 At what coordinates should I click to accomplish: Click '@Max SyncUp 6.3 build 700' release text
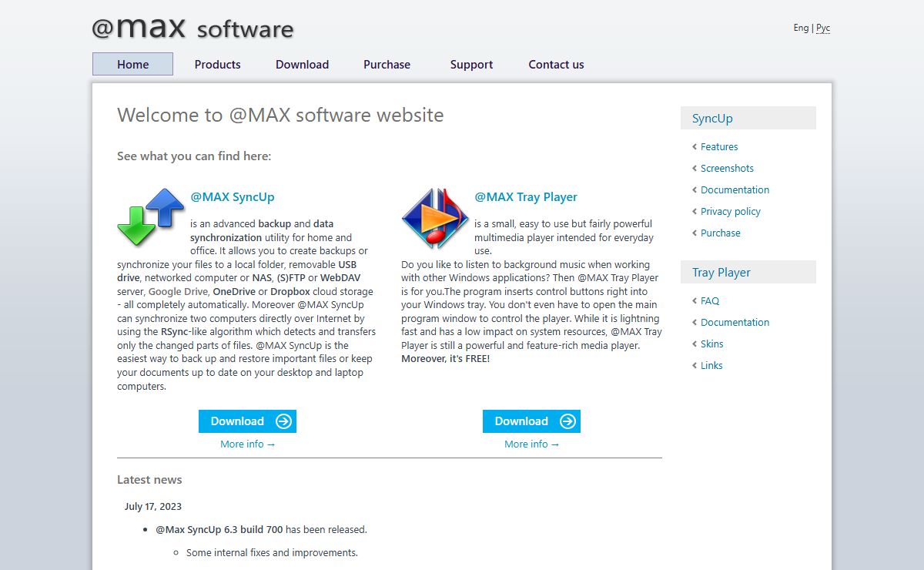click(x=219, y=530)
